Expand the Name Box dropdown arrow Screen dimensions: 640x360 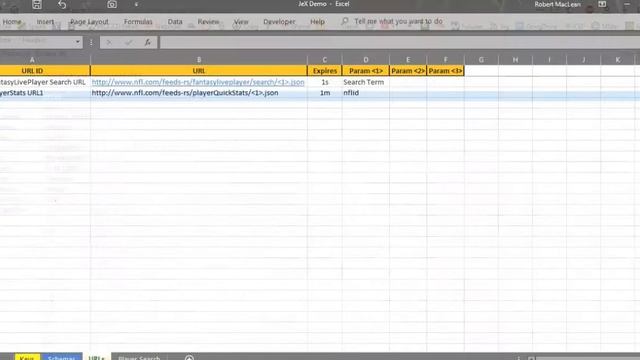[77, 42]
